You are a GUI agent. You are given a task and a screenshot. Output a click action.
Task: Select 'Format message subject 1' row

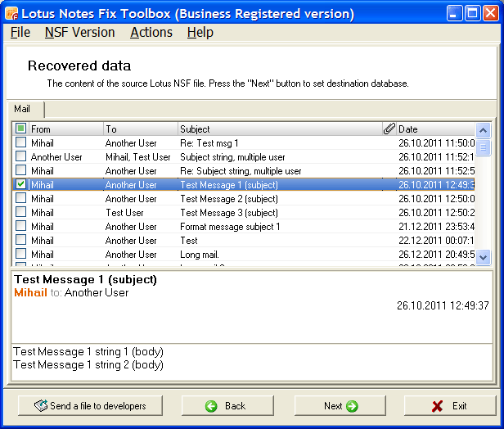point(243,227)
